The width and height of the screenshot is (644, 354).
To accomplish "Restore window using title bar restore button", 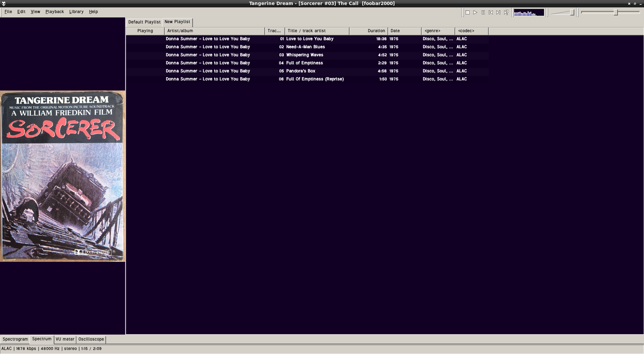I will click(x=635, y=3).
